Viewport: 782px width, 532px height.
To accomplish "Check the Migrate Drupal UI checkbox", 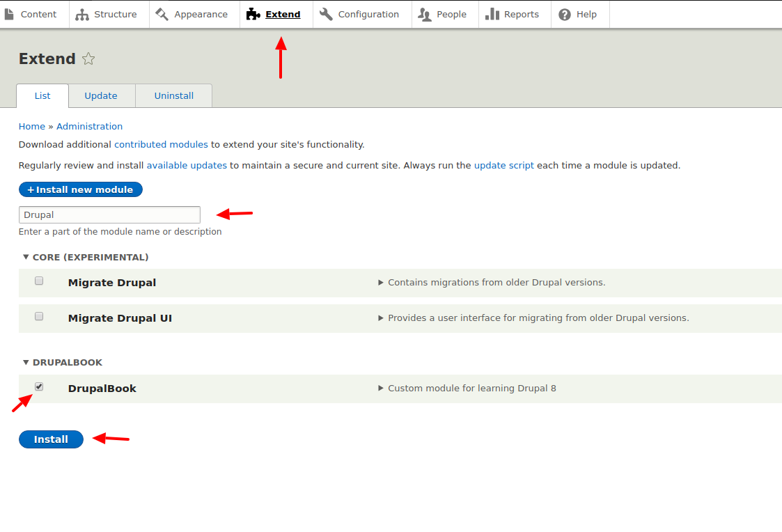I will tap(39, 316).
